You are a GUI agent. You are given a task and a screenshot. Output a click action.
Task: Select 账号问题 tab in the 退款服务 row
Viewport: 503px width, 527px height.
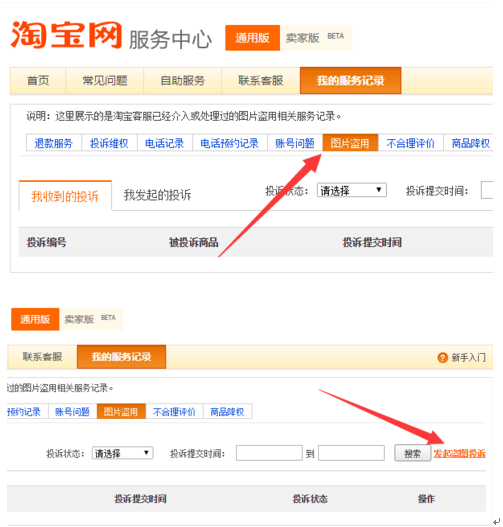pyautogui.click(x=295, y=143)
